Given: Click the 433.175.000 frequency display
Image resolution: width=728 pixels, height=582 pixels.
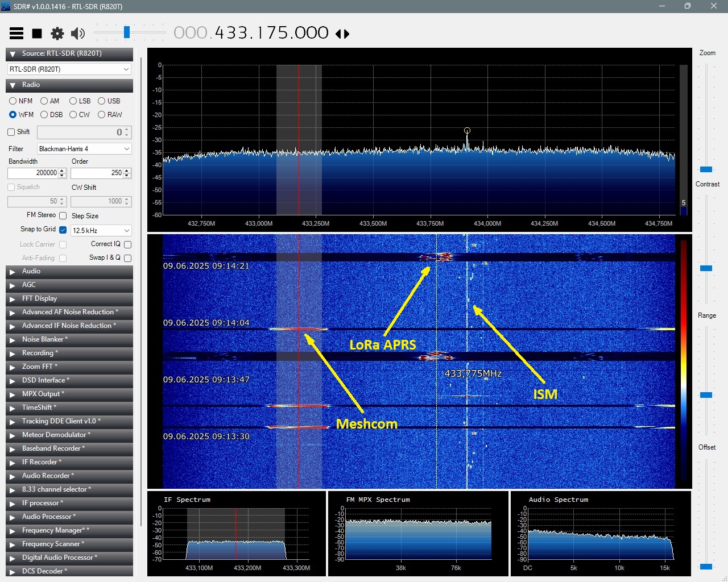Looking at the screenshot, I should click(251, 33).
